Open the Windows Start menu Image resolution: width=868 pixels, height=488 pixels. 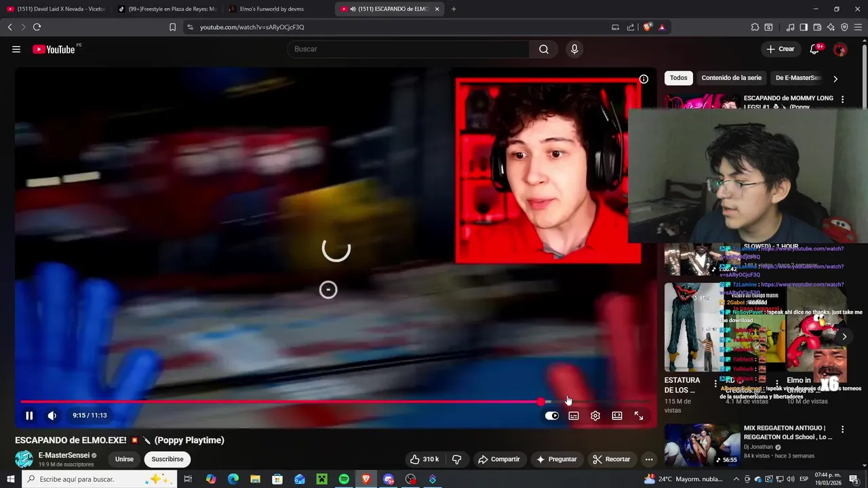[x=10, y=479]
